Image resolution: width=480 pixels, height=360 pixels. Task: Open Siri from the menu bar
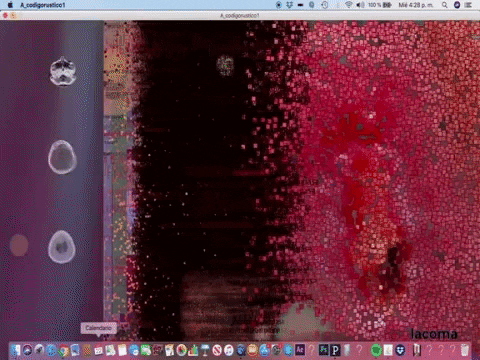pyautogui.click(x=457, y=5)
